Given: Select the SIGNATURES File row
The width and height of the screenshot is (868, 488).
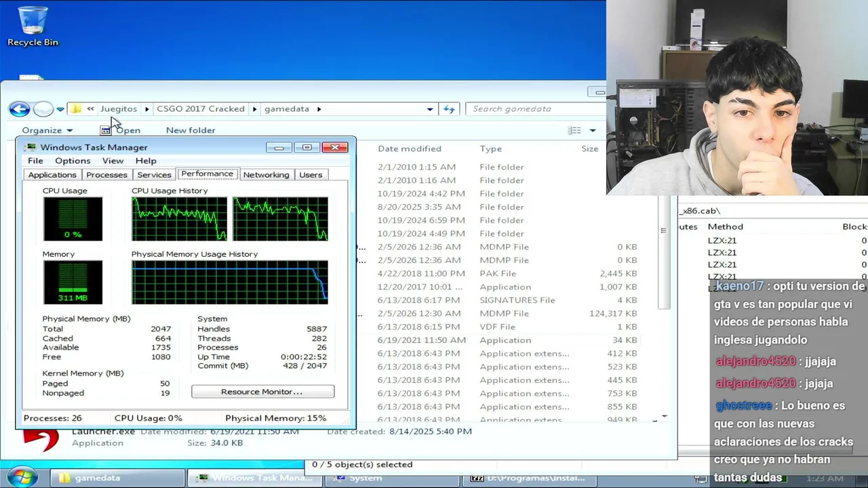Looking at the screenshot, I should click(x=509, y=300).
